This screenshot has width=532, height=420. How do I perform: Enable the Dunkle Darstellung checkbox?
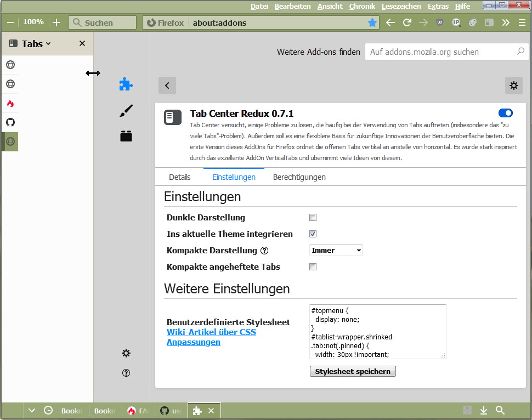(x=313, y=218)
